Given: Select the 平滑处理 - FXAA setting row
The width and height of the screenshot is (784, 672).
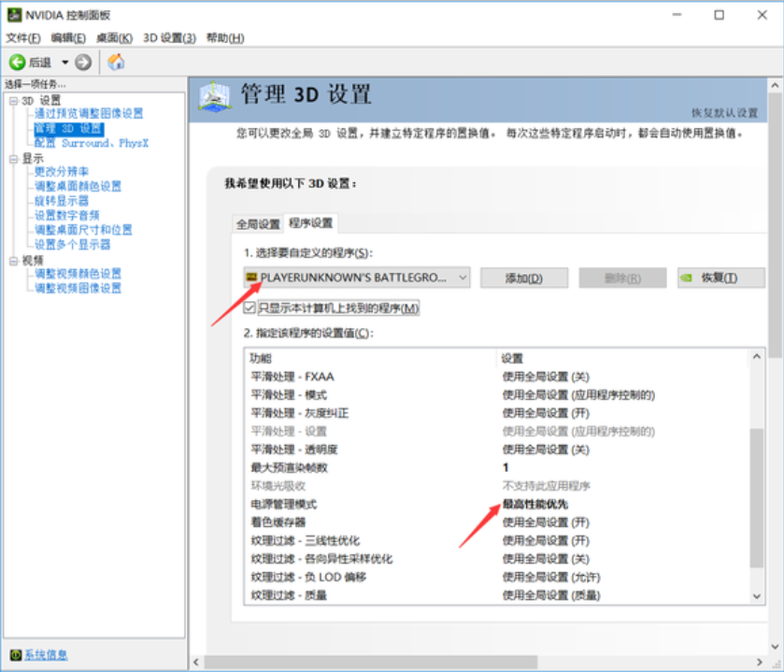Looking at the screenshot, I should point(497,377).
